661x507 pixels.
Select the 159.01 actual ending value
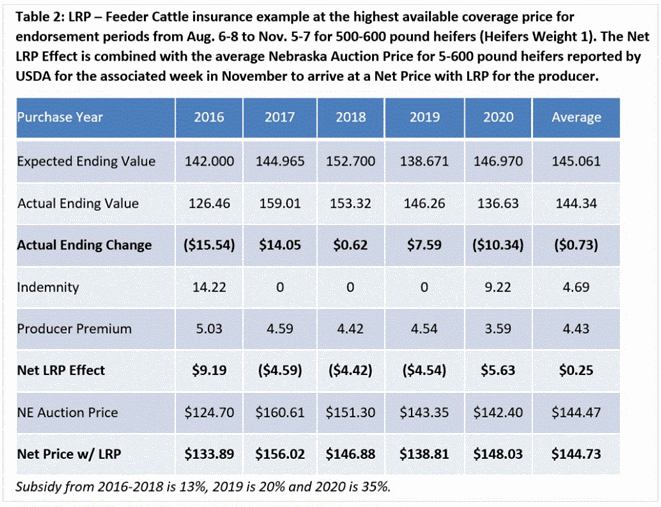pos(280,203)
